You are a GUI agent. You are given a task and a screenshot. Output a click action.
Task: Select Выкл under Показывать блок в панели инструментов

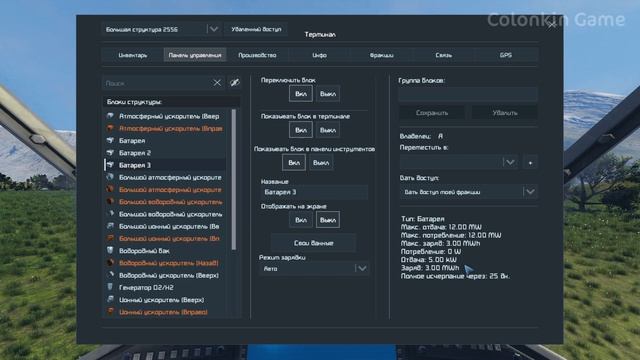[321, 162]
